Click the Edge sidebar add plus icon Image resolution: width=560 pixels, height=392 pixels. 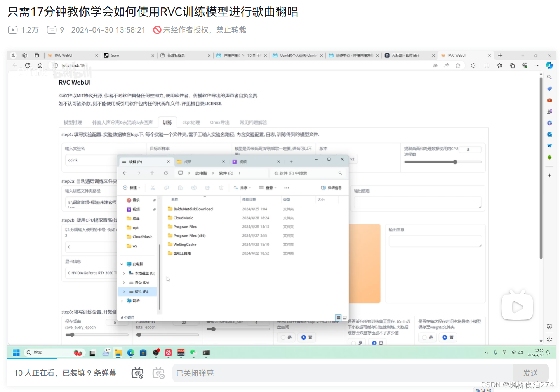click(549, 176)
